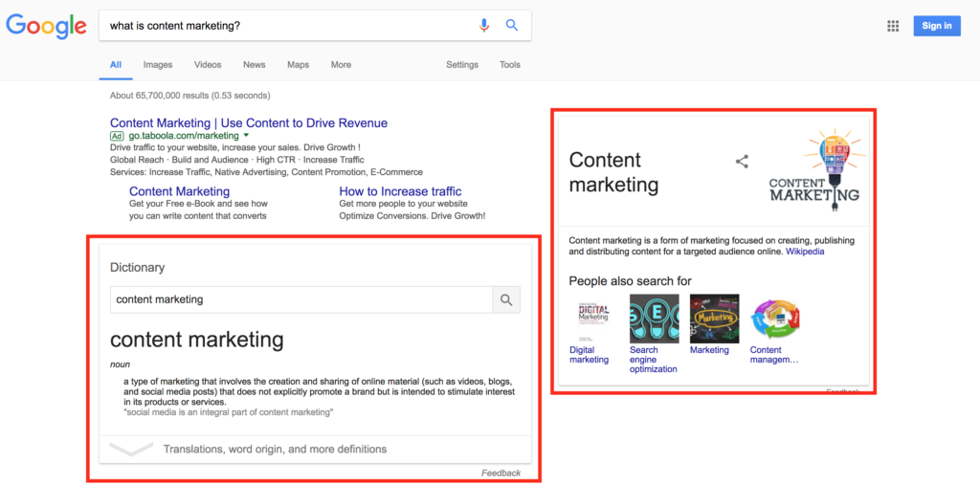Click the Dictionary heading text

pyautogui.click(x=138, y=268)
